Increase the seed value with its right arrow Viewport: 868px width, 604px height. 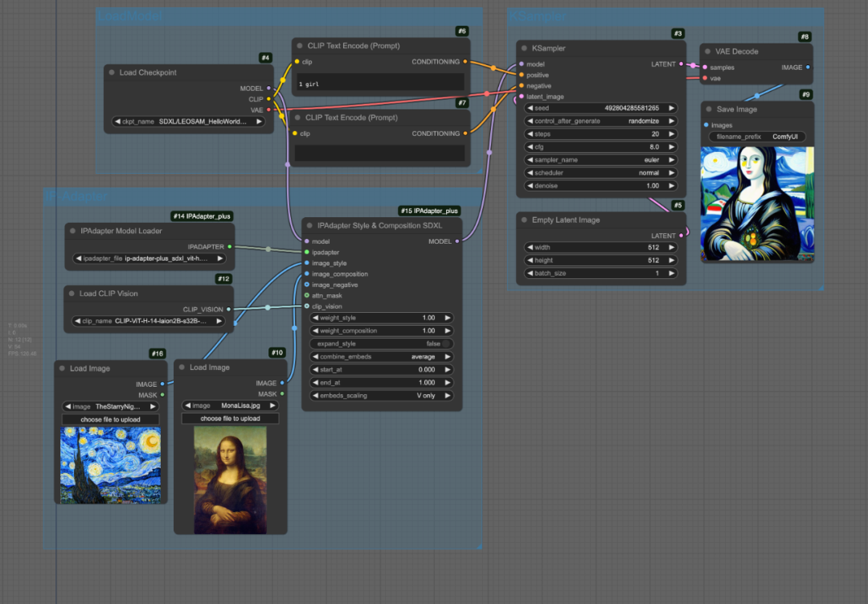671,108
